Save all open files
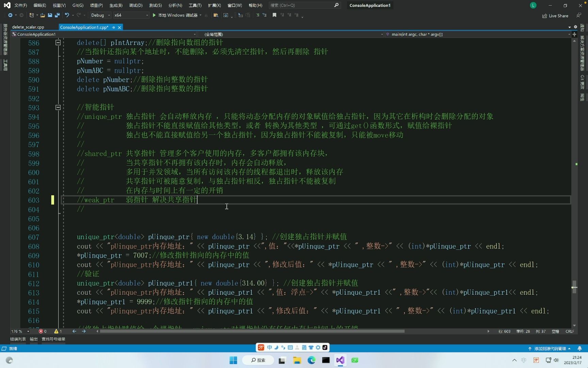 click(x=56, y=15)
